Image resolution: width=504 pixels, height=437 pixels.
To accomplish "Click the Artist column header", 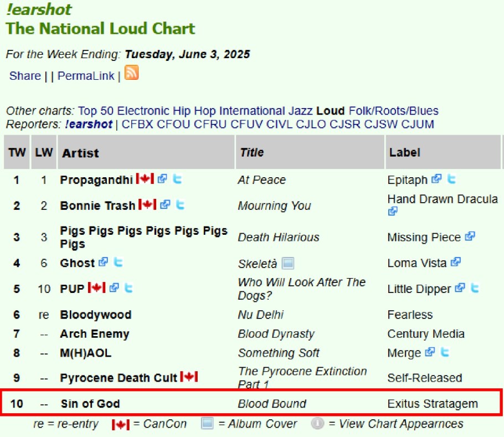I will [x=80, y=152].
